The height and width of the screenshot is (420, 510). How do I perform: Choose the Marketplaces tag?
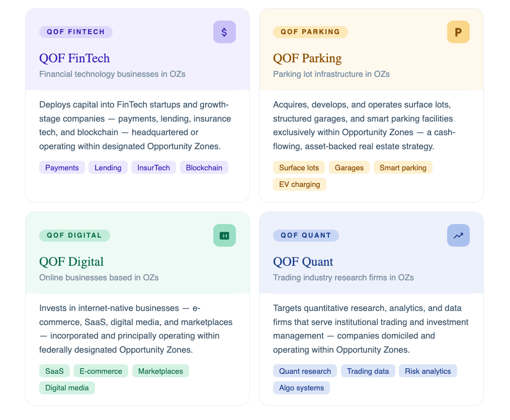(x=160, y=371)
